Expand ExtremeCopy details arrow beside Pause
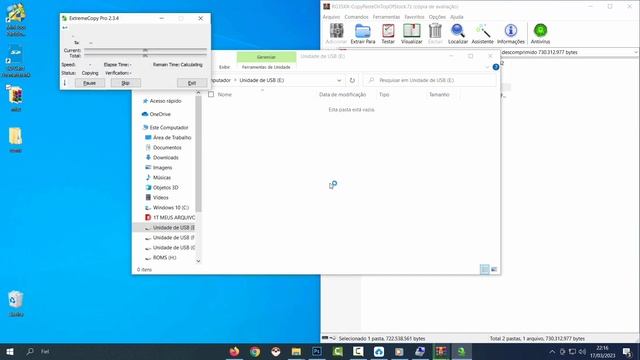The image size is (640, 360). click(x=65, y=83)
